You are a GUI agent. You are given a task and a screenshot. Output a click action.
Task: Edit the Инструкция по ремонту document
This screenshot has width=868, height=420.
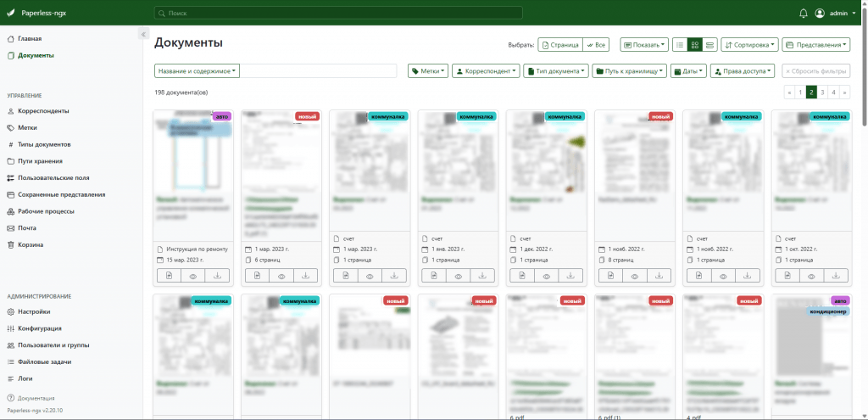pyautogui.click(x=169, y=276)
